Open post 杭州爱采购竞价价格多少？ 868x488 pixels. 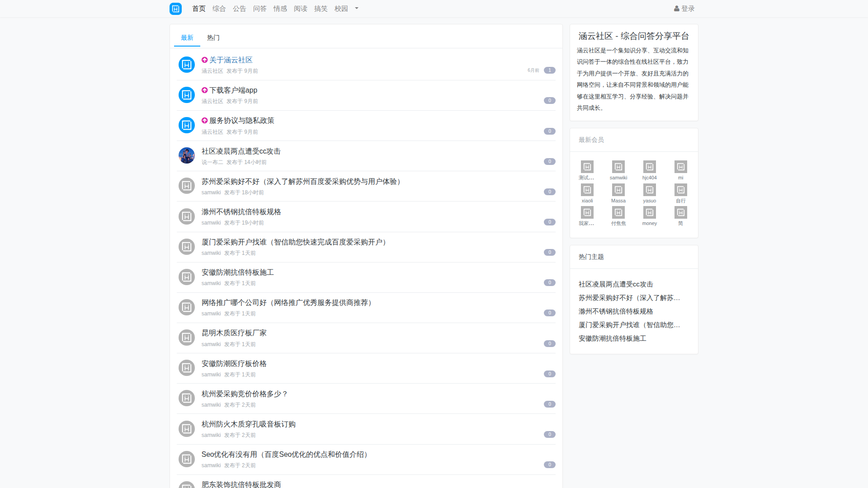[x=244, y=394]
